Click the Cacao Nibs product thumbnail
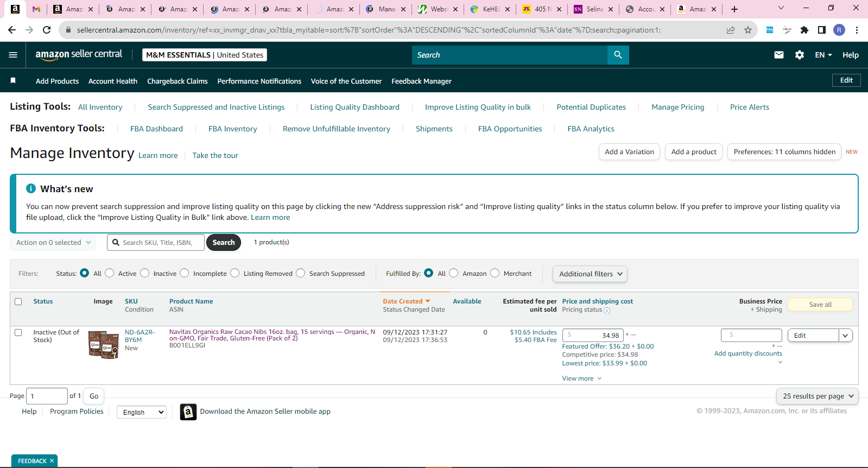The height and width of the screenshot is (468, 868). click(x=103, y=345)
